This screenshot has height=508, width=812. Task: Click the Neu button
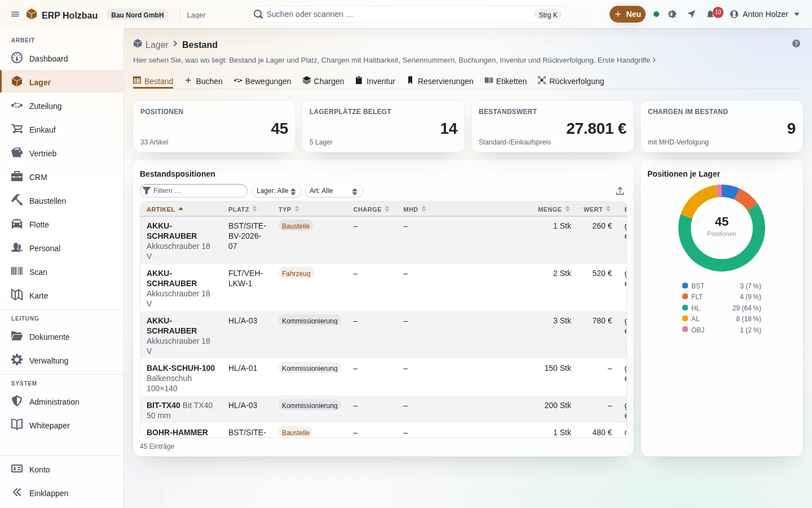628,14
